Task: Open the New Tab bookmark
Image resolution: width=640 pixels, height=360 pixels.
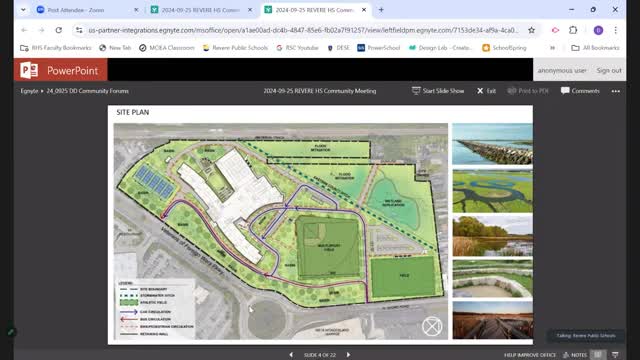Action: (115, 48)
